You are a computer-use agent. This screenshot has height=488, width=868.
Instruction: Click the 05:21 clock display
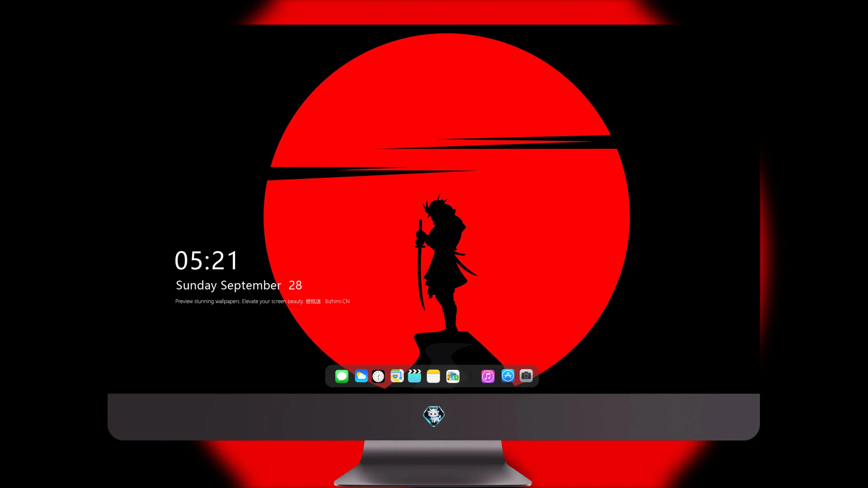coord(206,261)
